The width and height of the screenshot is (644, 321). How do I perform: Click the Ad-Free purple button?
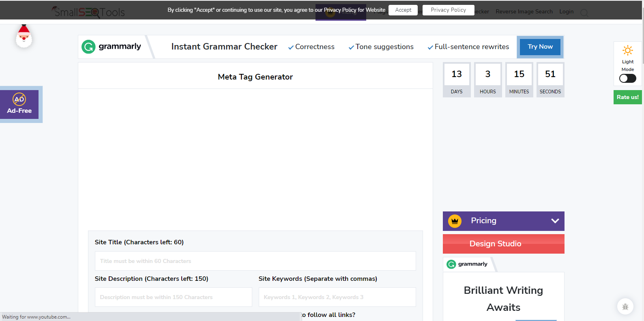pos(19,104)
